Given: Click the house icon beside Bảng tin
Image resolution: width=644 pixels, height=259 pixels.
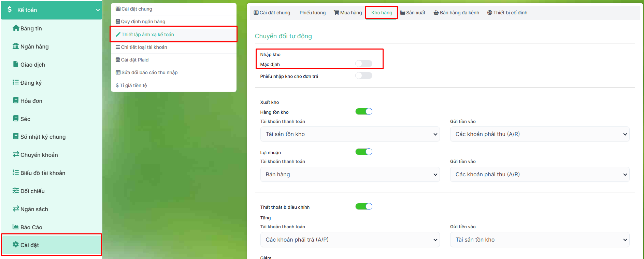Looking at the screenshot, I should pos(16,28).
